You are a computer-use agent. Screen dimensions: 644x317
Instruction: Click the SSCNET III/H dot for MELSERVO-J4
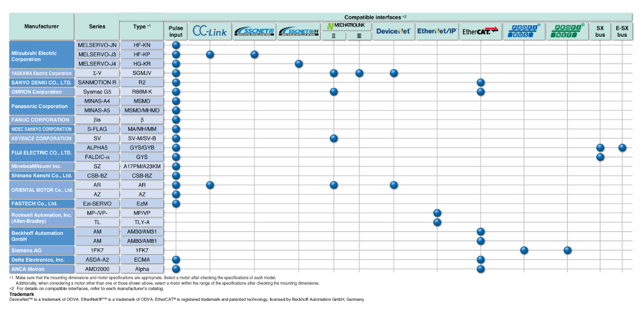[299, 64]
